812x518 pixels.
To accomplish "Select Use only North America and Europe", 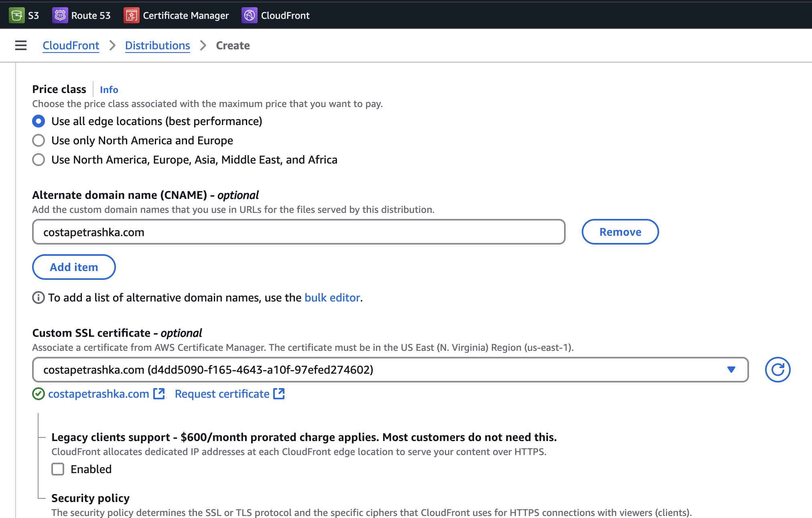I will (39, 140).
